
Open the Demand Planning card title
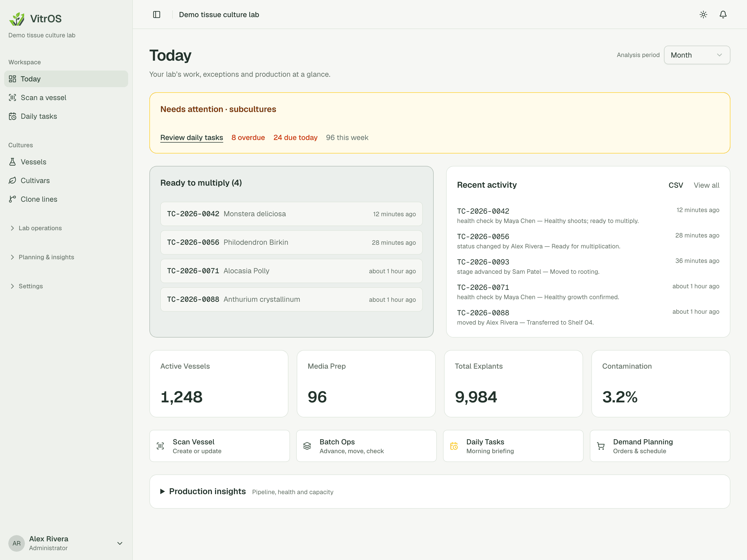tap(643, 442)
